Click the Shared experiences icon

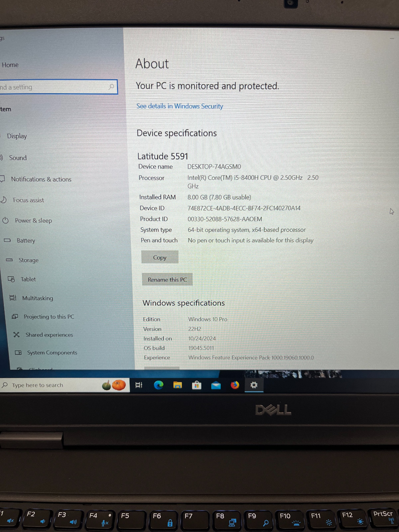click(17, 334)
